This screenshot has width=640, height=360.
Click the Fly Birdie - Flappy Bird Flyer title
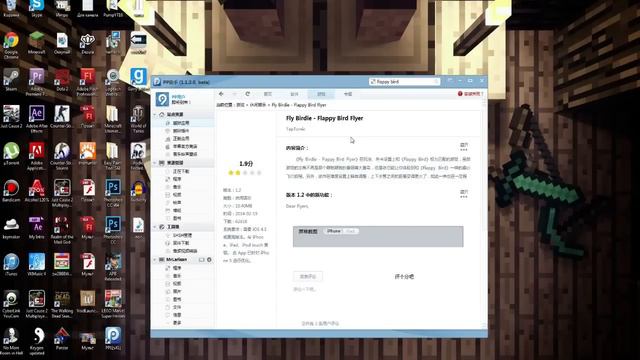[x=324, y=118]
